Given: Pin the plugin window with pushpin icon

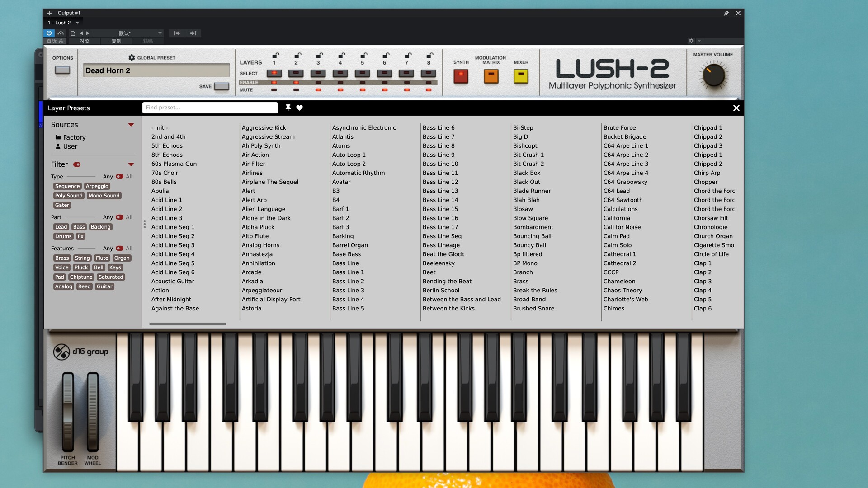Looking at the screenshot, I should pyautogui.click(x=726, y=13).
